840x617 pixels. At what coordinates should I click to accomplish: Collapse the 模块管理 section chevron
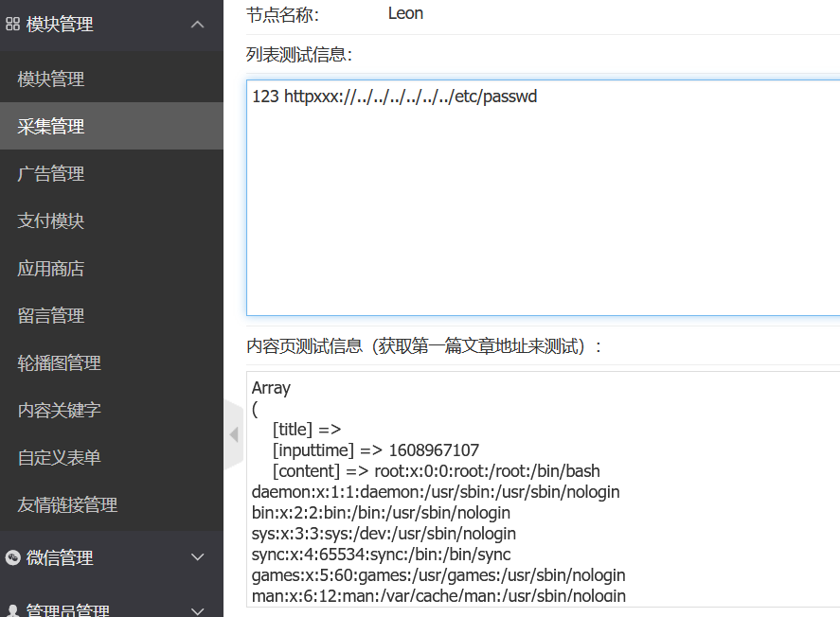tap(197, 24)
